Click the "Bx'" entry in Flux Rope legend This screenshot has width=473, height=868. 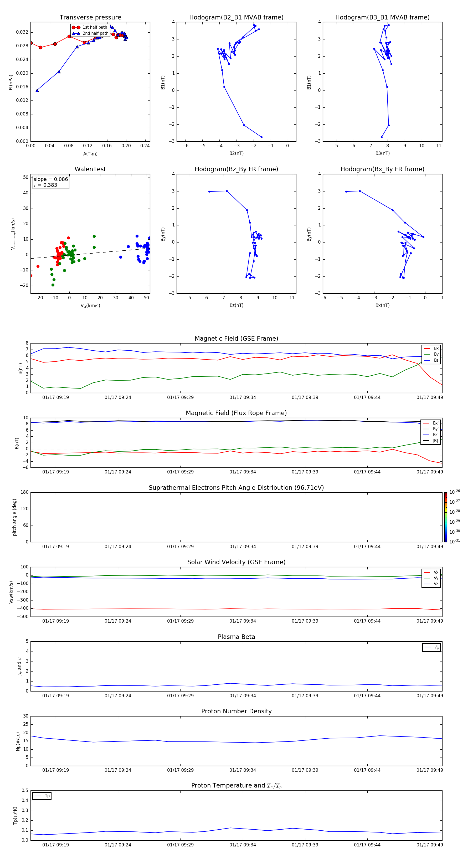coord(431,423)
